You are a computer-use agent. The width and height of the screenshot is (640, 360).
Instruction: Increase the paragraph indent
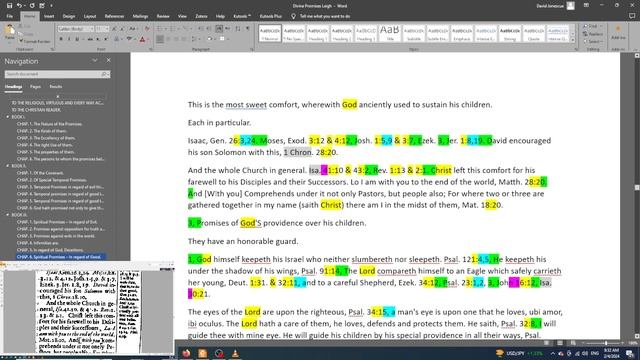[209, 29]
